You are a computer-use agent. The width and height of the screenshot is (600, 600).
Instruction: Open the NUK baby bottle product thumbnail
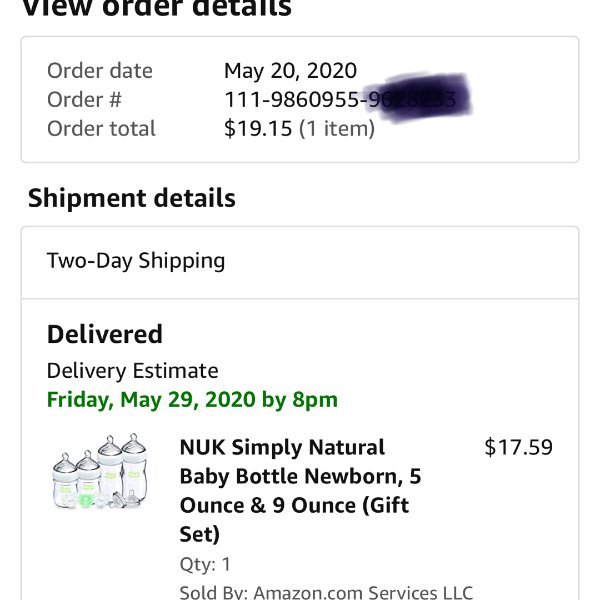[x=100, y=471]
